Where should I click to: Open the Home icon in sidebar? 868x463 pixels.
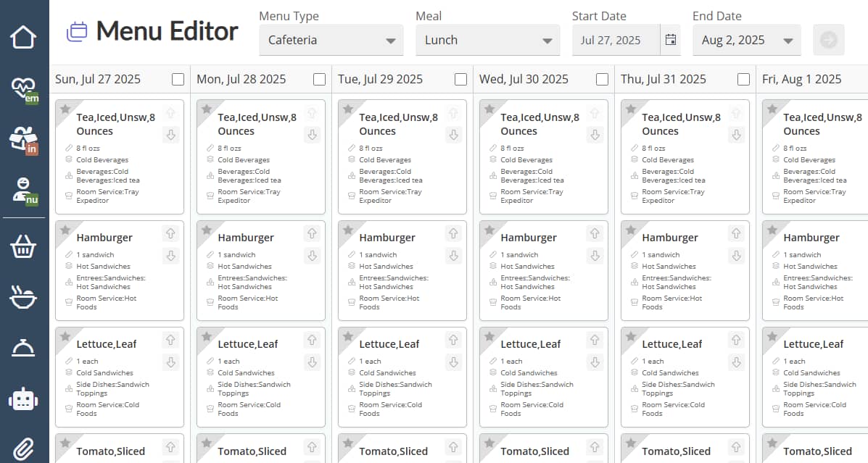coord(23,37)
